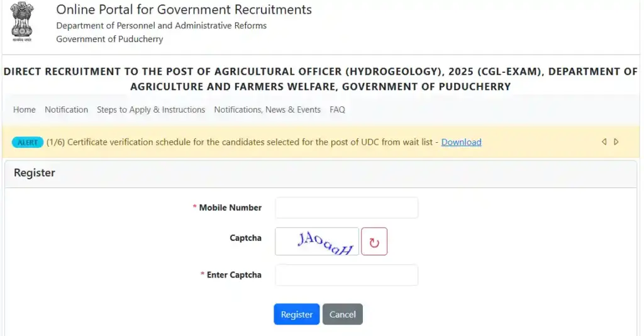Click the blue ALERT badge
Image resolution: width=644 pixels, height=336 pixels.
[28, 142]
